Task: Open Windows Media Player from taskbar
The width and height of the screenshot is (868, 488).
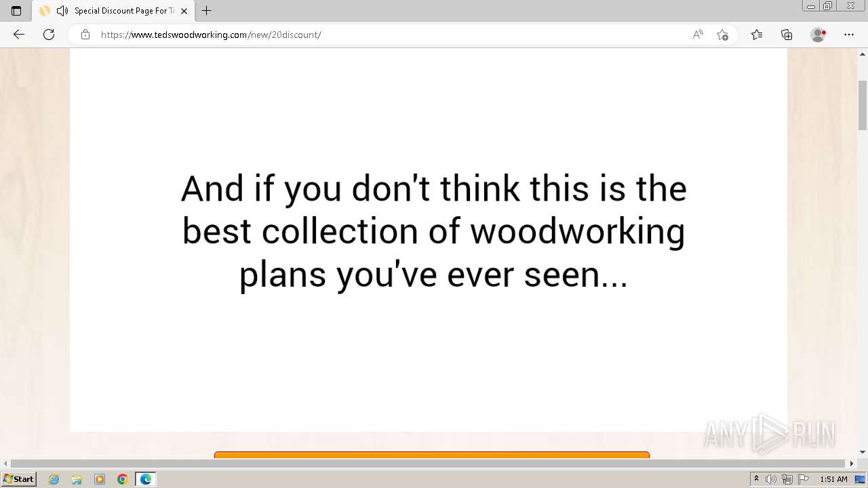Action: point(100,479)
